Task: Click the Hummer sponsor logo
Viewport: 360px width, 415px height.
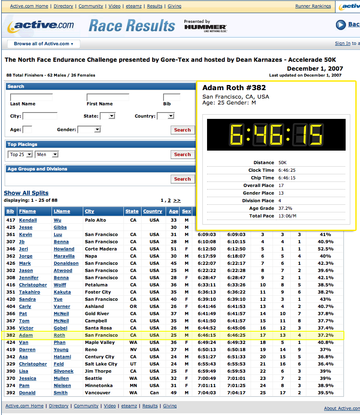Action: (205, 27)
